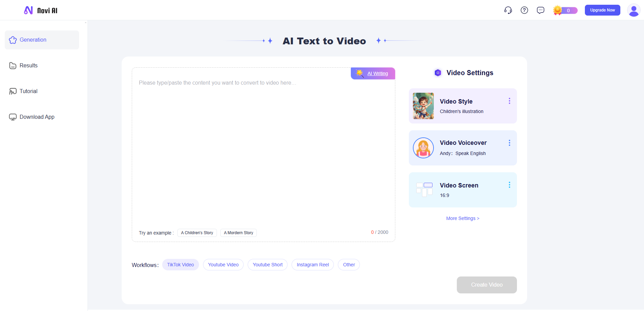This screenshot has width=644, height=311.
Task: Open the Video Voiceover options menu
Action: (x=510, y=142)
